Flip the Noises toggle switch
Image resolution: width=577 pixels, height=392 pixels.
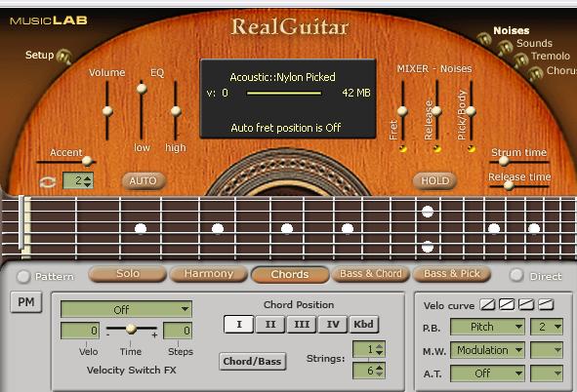point(484,39)
